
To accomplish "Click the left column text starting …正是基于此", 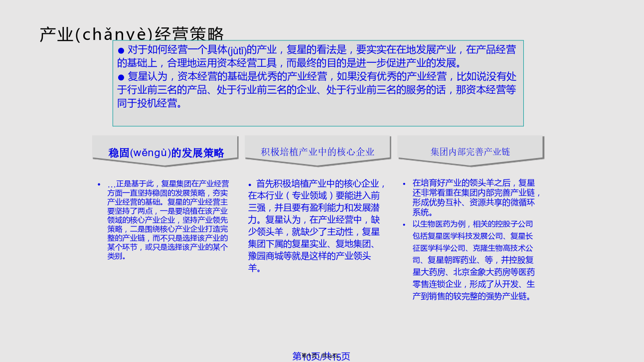I will [x=168, y=220].
